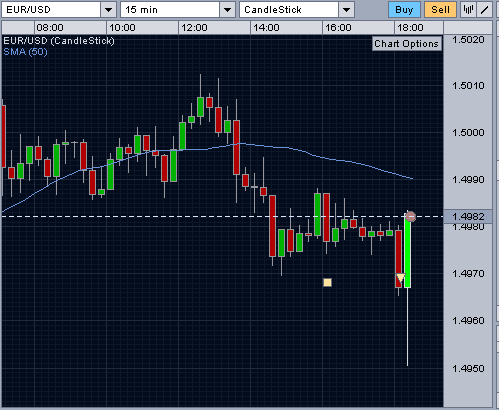Click the yellow square trade marker

click(x=327, y=283)
